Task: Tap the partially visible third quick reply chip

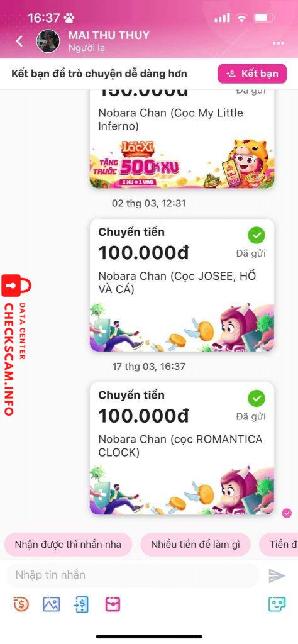Action: pyautogui.click(x=279, y=545)
